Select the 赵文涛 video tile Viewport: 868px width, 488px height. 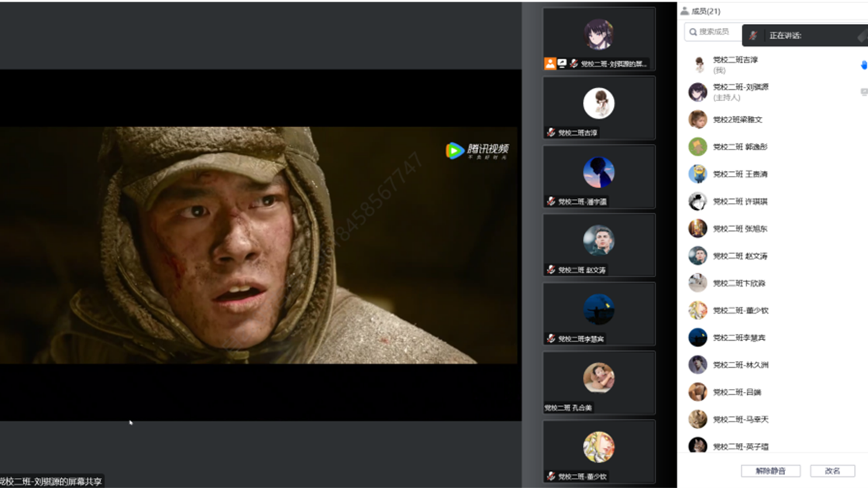point(599,245)
